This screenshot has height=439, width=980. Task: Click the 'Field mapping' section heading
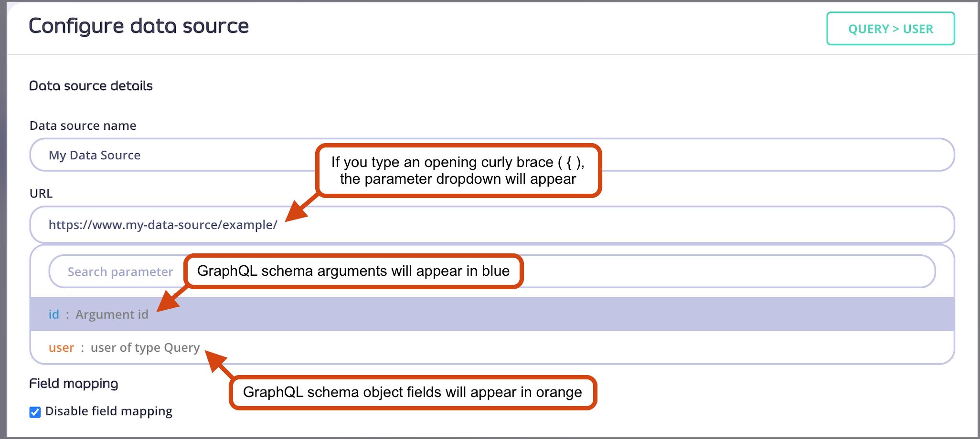coord(73,383)
